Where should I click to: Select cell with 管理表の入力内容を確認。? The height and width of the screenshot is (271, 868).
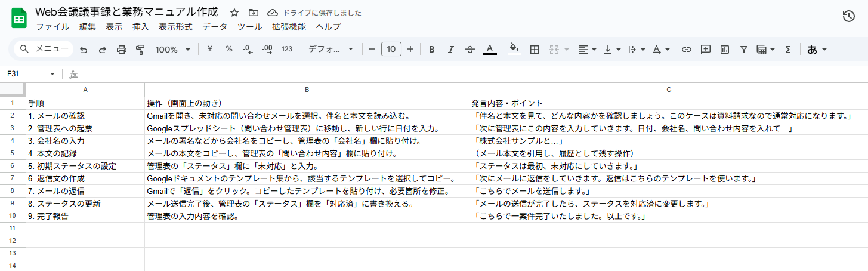pos(307,216)
